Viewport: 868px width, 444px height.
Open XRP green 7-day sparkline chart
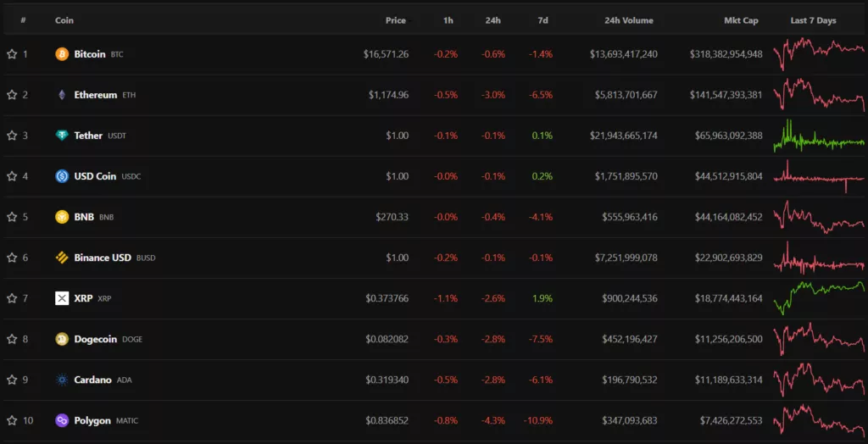(x=819, y=298)
